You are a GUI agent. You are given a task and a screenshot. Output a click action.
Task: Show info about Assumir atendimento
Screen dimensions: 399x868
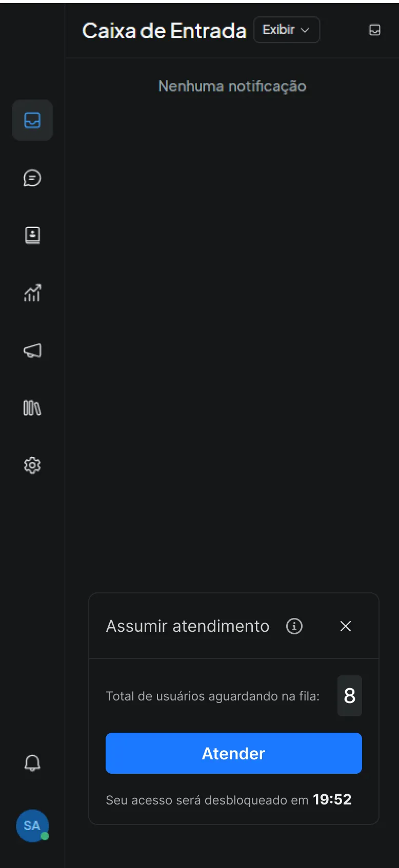(x=294, y=626)
